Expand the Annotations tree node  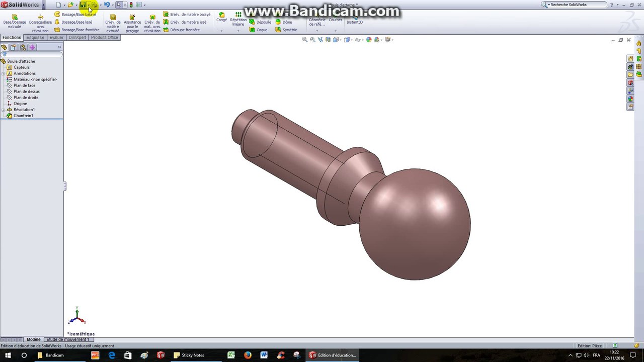3,73
